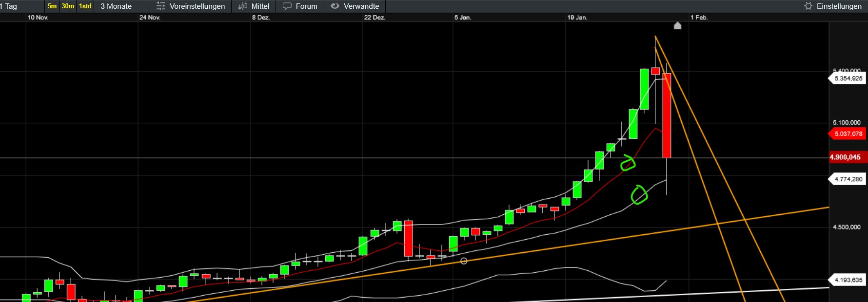Open the Verwandte menu item

(361, 6)
